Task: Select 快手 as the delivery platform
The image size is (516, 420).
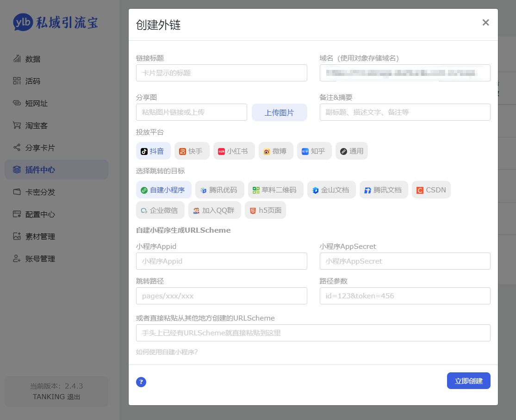Action: coord(192,151)
